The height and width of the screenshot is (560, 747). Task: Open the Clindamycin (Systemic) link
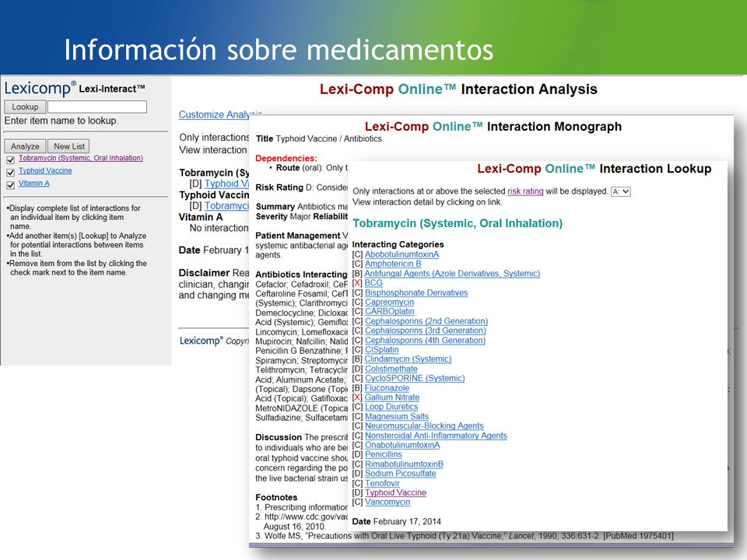pos(408,359)
